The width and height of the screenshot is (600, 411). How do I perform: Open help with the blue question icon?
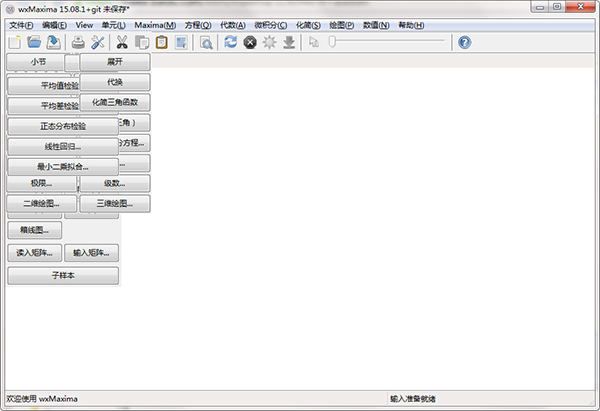tap(465, 42)
